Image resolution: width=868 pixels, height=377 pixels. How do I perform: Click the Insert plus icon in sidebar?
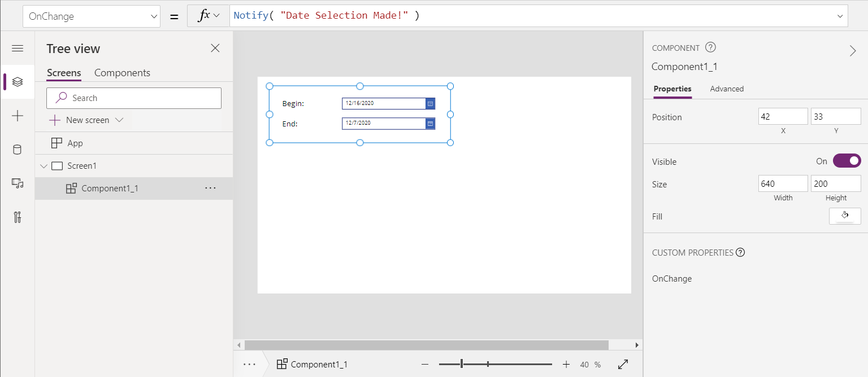18,116
